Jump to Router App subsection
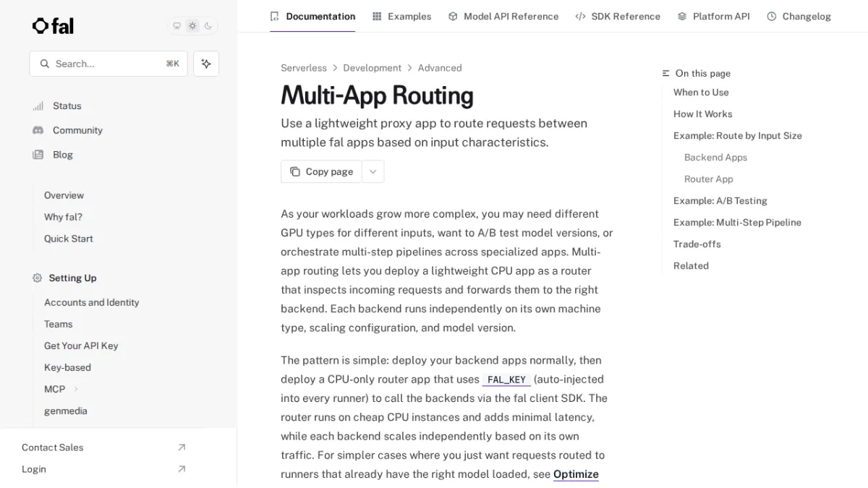The height and width of the screenshot is (488, 868). tap(709, 179)
